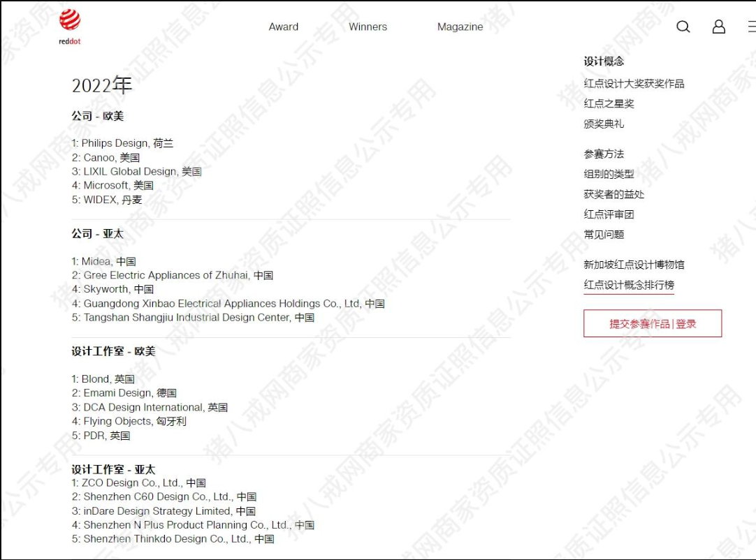756x560 pixels.
Task: Open 获奖者的益处 link
Action: [613, 194]
